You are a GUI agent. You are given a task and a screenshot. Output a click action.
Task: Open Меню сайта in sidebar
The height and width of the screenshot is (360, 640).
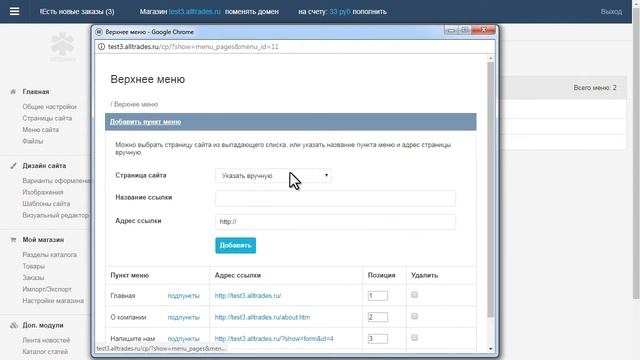point(40,129)
